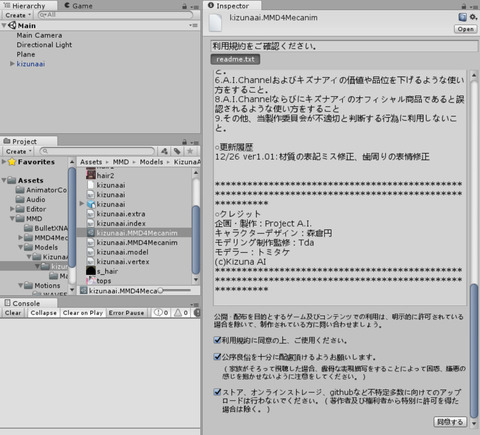The width and height of the screenshot is (480, 435).
Task: Select the Audio folder in Project
Action: tap(31, 200)
